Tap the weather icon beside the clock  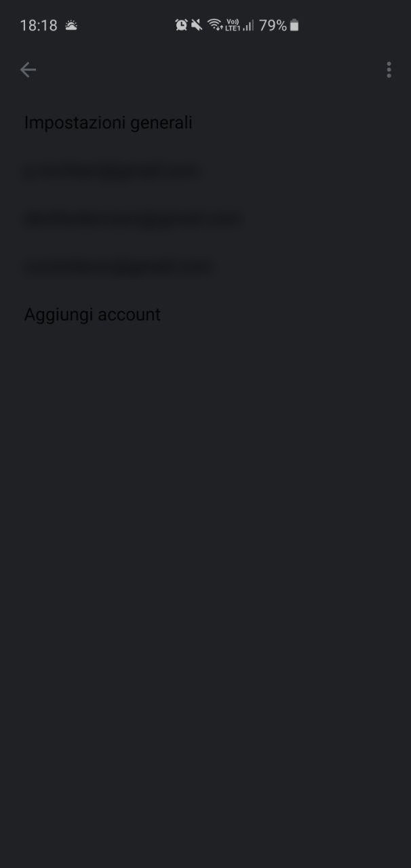(x=71, y=26)
